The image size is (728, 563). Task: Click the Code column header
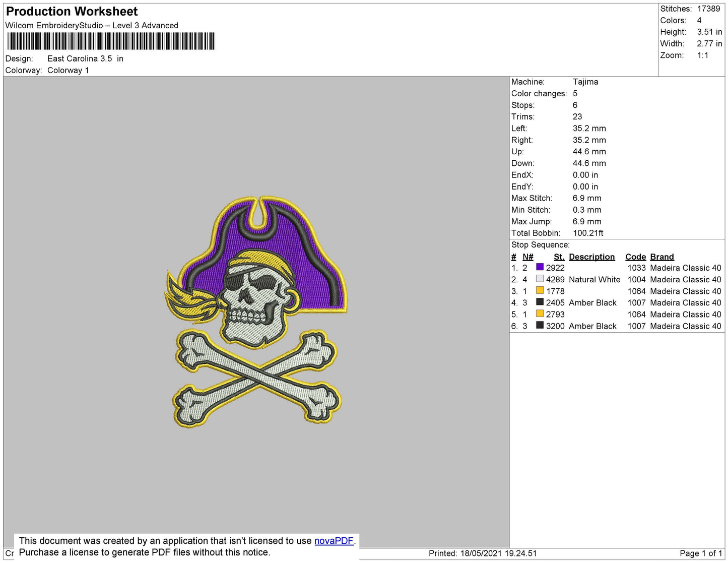635,257
